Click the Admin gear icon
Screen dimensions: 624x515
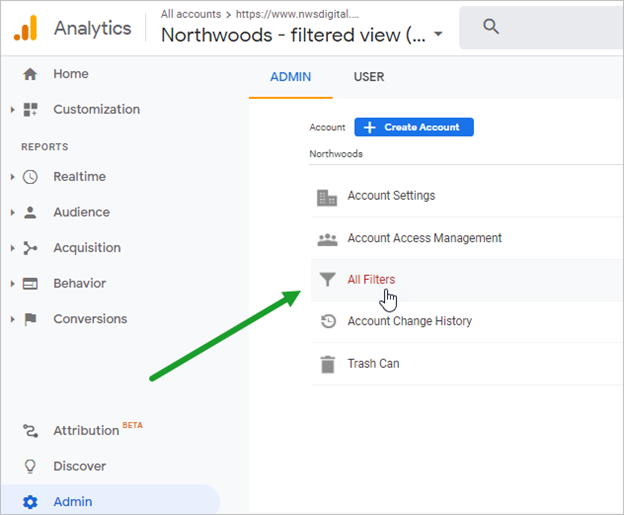click(x=30, y=502)
